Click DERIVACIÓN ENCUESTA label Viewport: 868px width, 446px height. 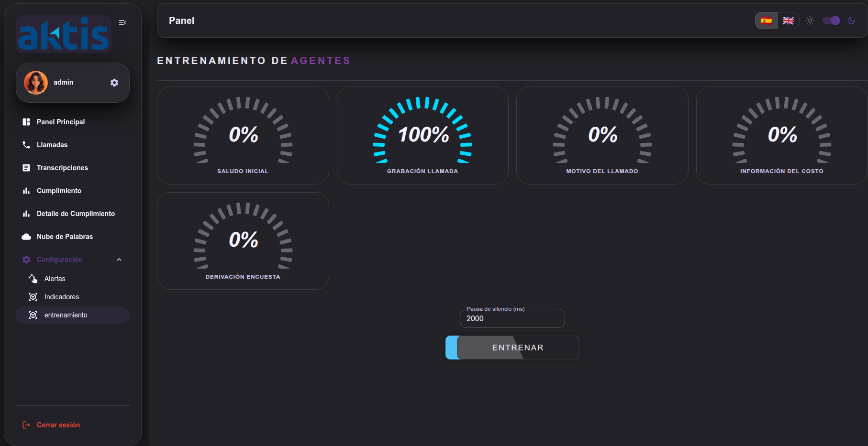243,277
